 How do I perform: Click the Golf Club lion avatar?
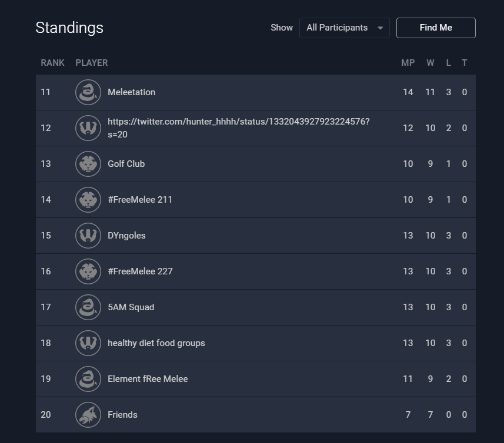click(88, 164)
